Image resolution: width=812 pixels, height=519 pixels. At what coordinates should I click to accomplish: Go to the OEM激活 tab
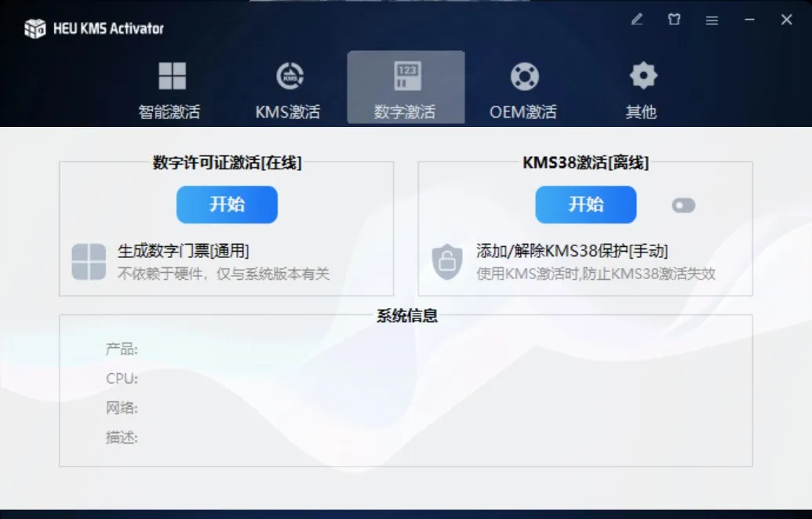tap(523, 89)
